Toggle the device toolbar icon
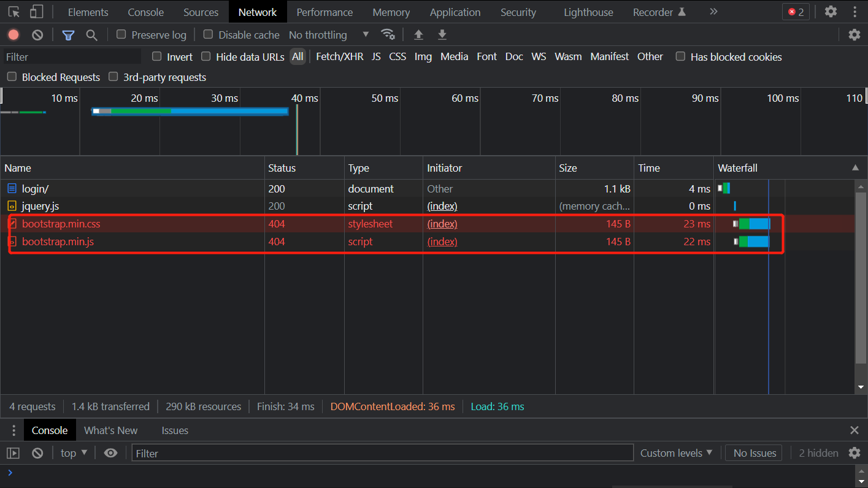 [x=37, y=12]
